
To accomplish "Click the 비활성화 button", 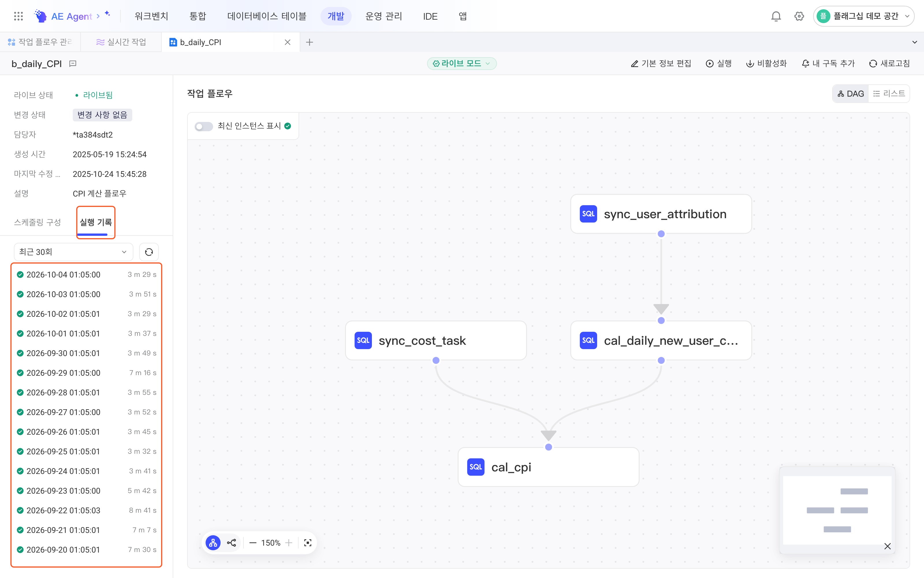I will pos(766,64).
